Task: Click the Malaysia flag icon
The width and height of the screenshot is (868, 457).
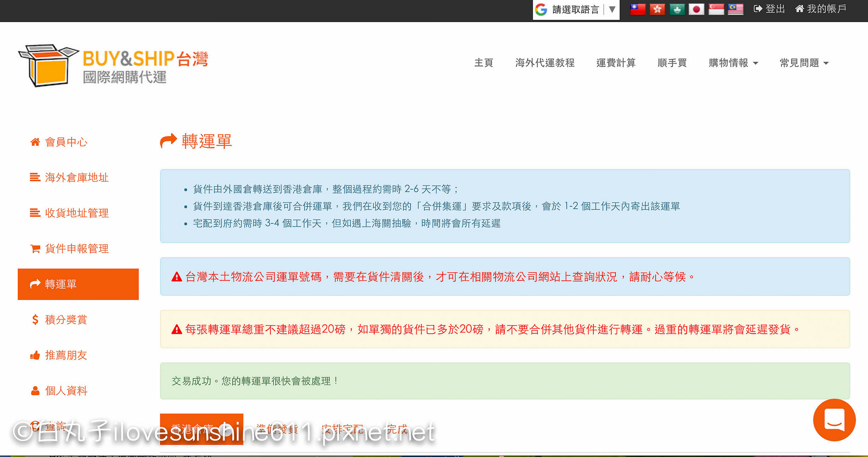Action: coord(736,9)
